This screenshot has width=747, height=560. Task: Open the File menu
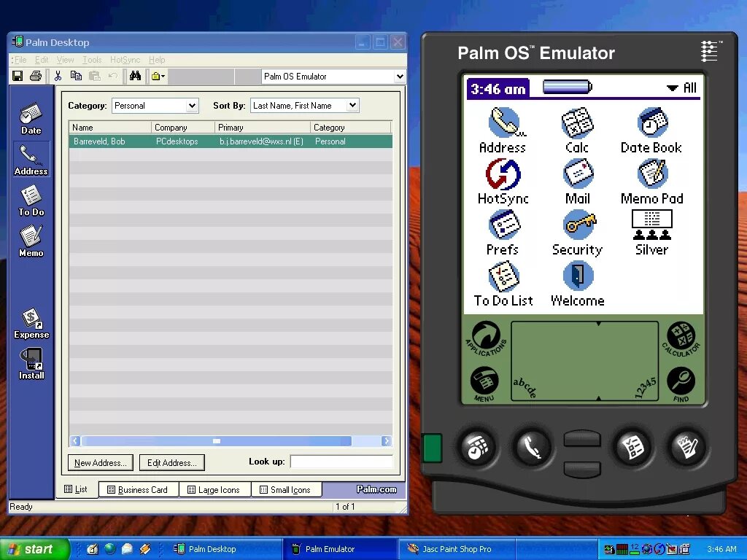[20, 60]
